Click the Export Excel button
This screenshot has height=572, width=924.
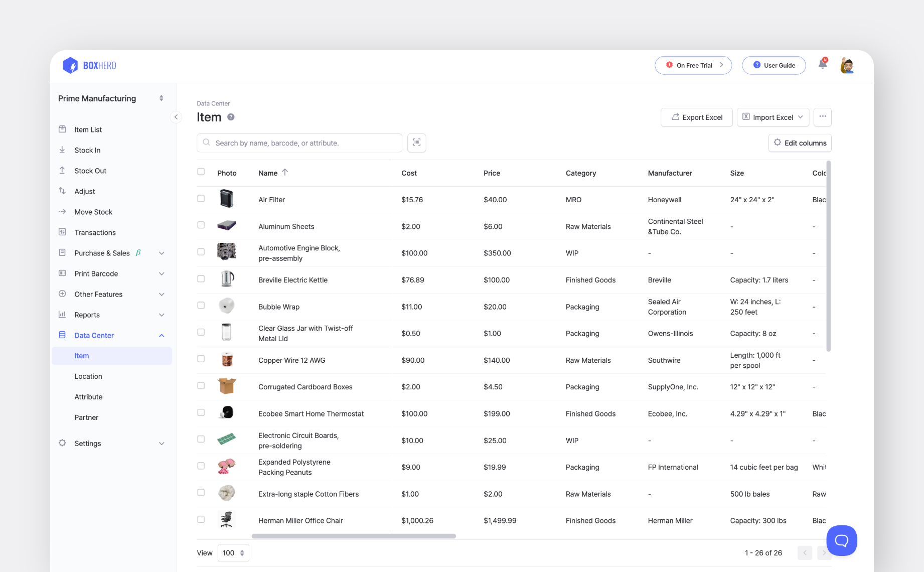click(x=696, y=117)
